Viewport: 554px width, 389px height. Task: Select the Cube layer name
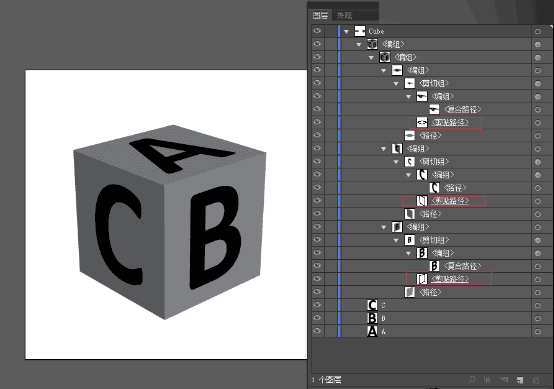tap(376, 31)
